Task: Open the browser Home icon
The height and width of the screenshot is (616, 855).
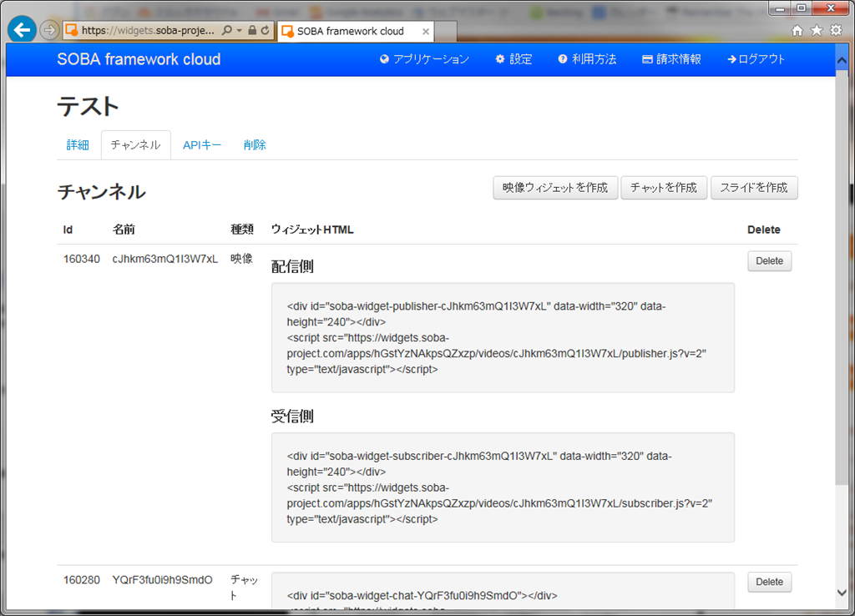Action: [x=797, y=31]
